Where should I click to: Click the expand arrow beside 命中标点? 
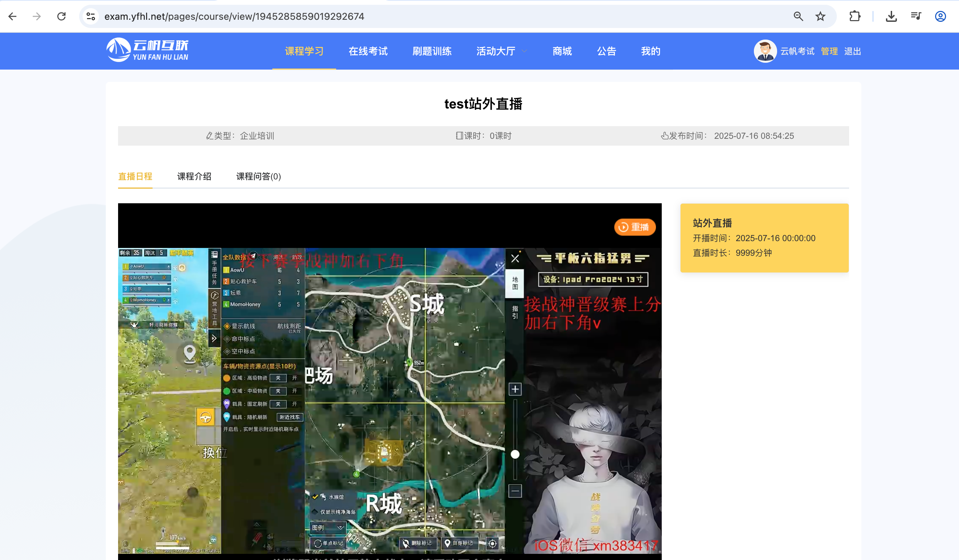click(x=214, y=338)
